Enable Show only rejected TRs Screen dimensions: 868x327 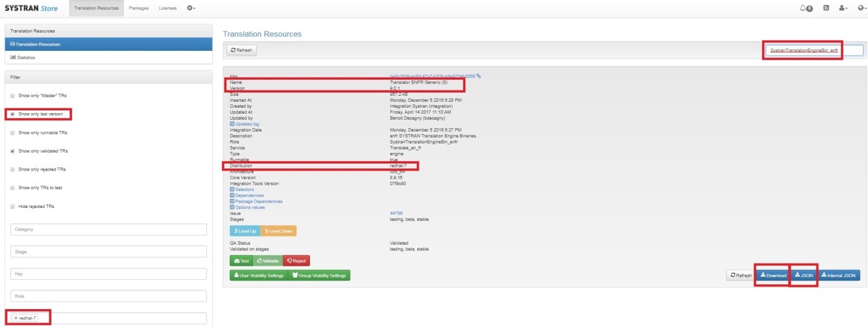[x=12, y=169]
